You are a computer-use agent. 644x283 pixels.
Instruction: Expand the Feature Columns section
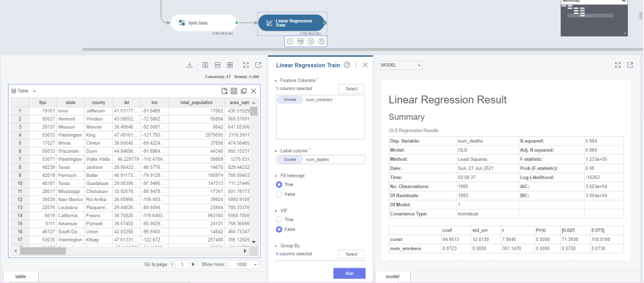click(x=276, y=81)
